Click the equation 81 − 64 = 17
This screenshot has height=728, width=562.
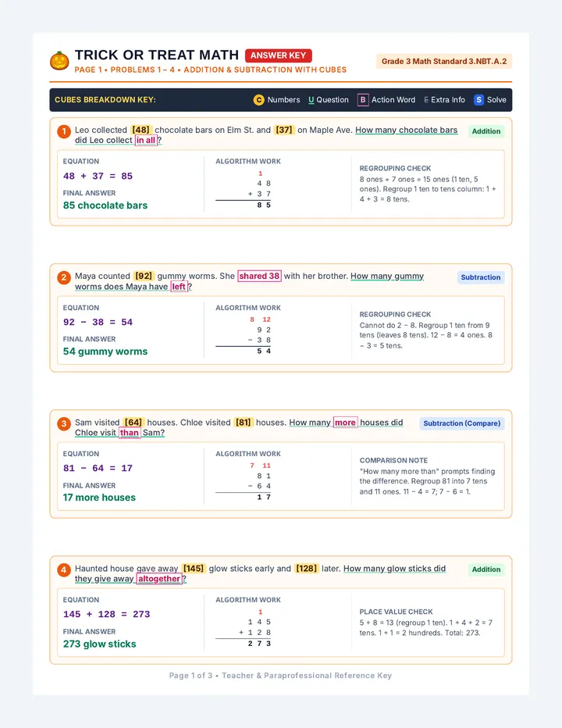[98, 468]
